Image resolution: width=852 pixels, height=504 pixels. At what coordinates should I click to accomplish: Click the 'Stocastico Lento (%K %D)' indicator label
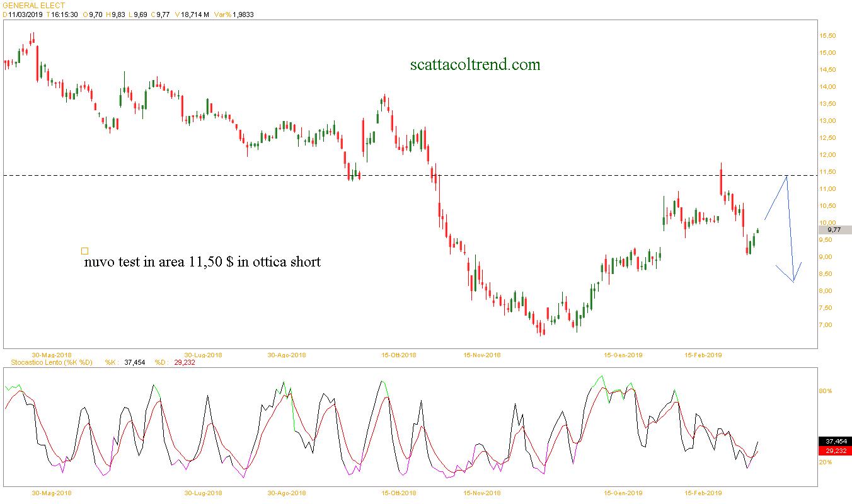point(48,362)
